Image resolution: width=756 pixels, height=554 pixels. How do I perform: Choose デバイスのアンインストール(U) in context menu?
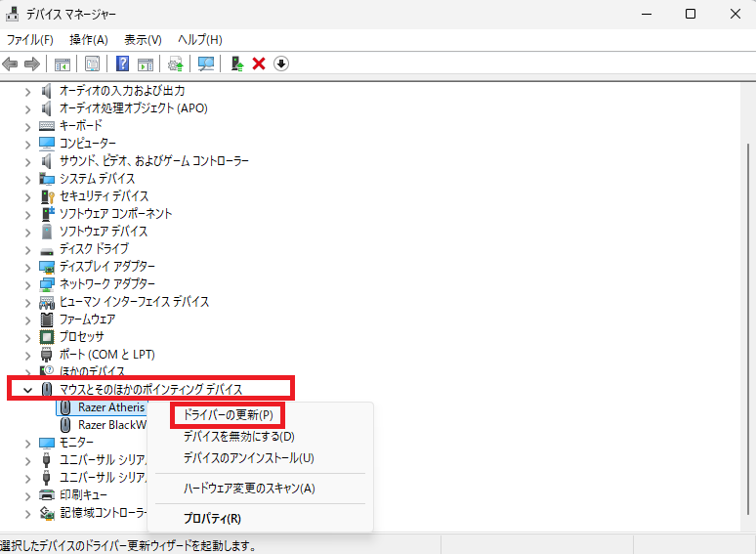(249, 457)
